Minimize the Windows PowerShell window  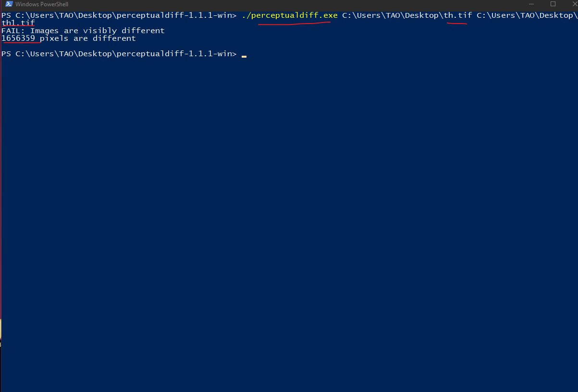point(531,4)
